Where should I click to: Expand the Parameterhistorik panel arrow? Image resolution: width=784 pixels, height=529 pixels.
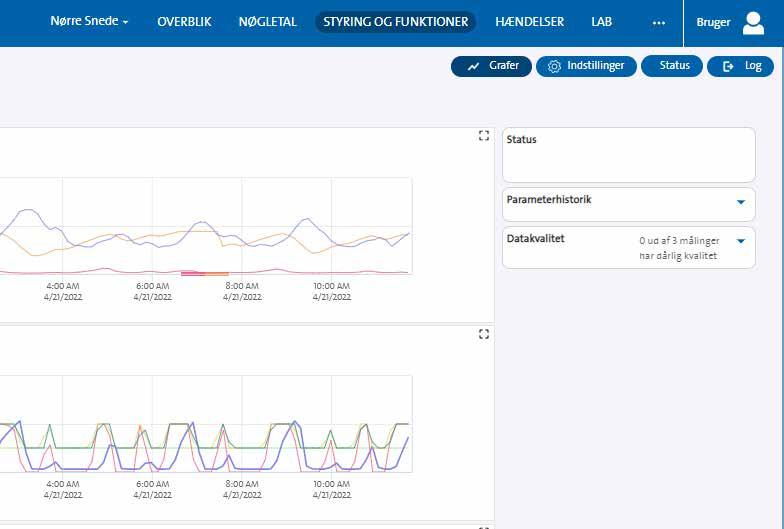pos(741,202)
